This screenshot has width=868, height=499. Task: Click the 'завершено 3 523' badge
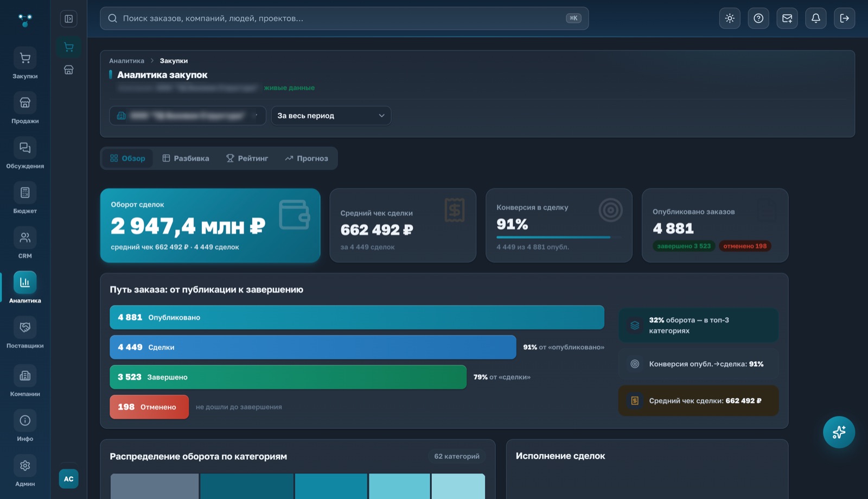click(x=684, y=246)
